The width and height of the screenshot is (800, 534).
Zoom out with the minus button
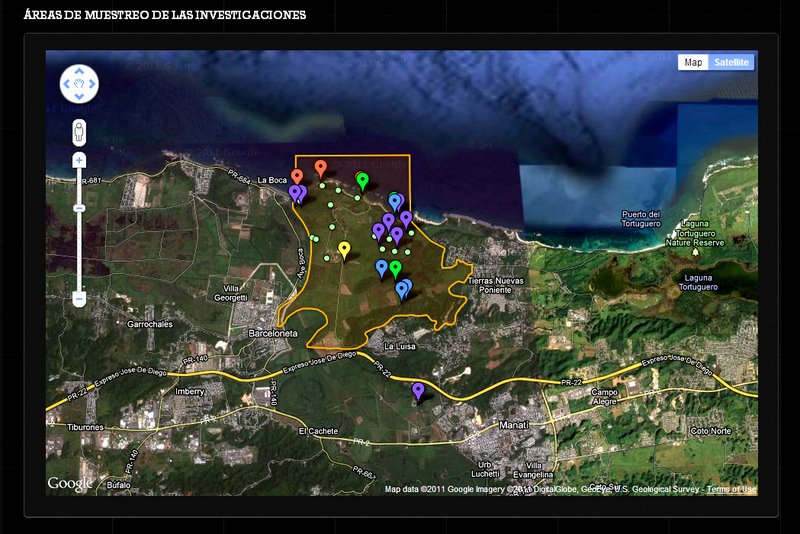click(x=79, y=299)
